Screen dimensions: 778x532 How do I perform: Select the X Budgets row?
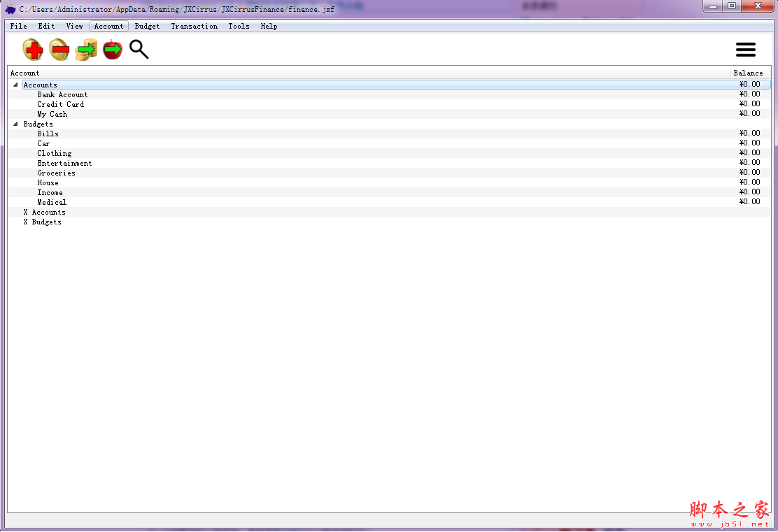click(389, 222)
